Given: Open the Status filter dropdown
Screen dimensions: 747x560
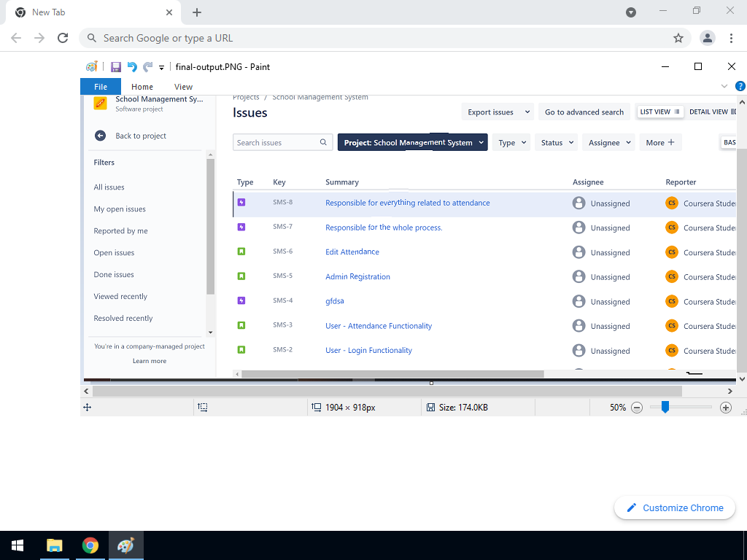Looking at the screenshot, I should click(557, 142).
